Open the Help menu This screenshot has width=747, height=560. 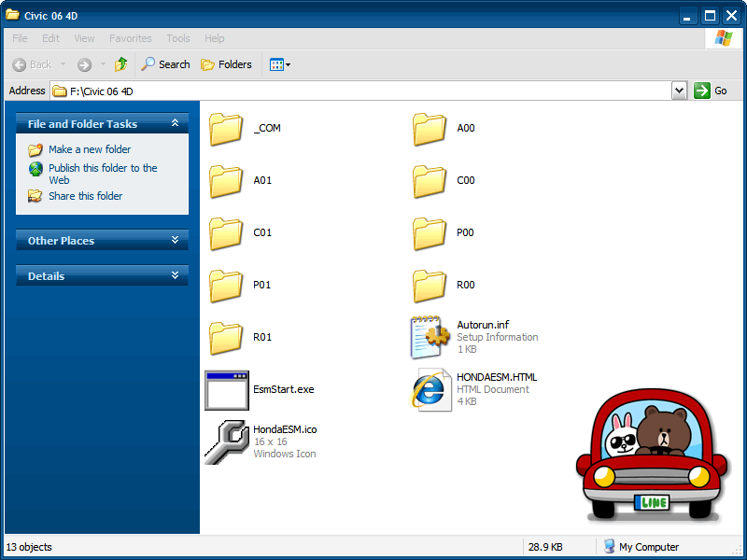(215, 38)
